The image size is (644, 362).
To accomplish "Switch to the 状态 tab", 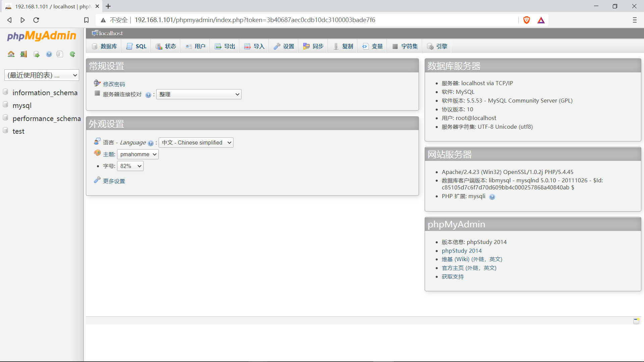I will [165, 46].
